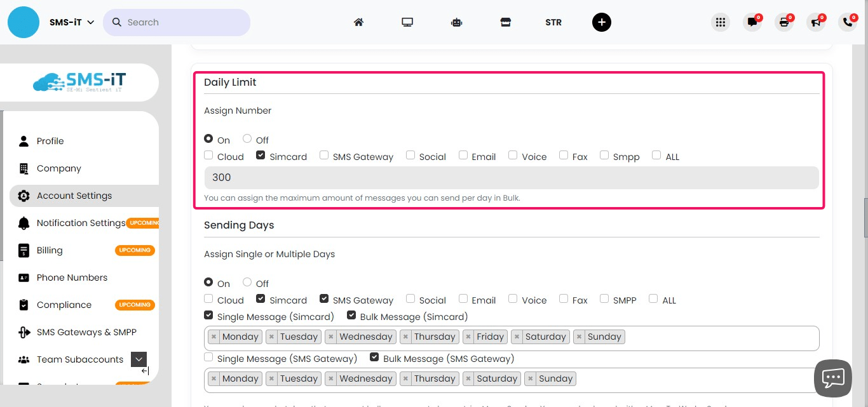Viewport: 868px width, 407px height.
Task: Navigate to Phone Numbers settings
Action: 72,277
